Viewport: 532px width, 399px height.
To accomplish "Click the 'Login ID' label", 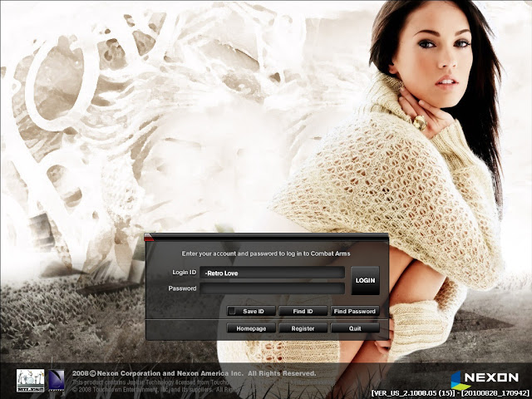I will [x=185, y=273].
